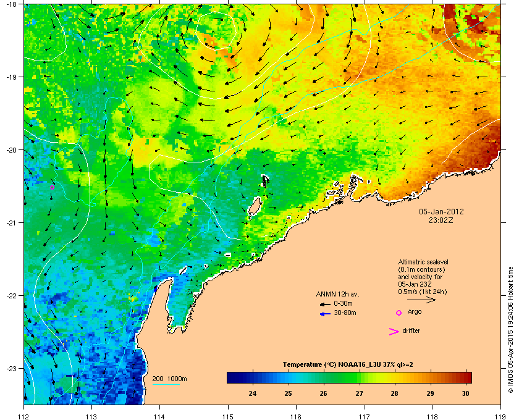The width and height of the screenshot is (519, 420).
Task: Click the small closed white sea-level contour at the top of the map
Action: 216,30
